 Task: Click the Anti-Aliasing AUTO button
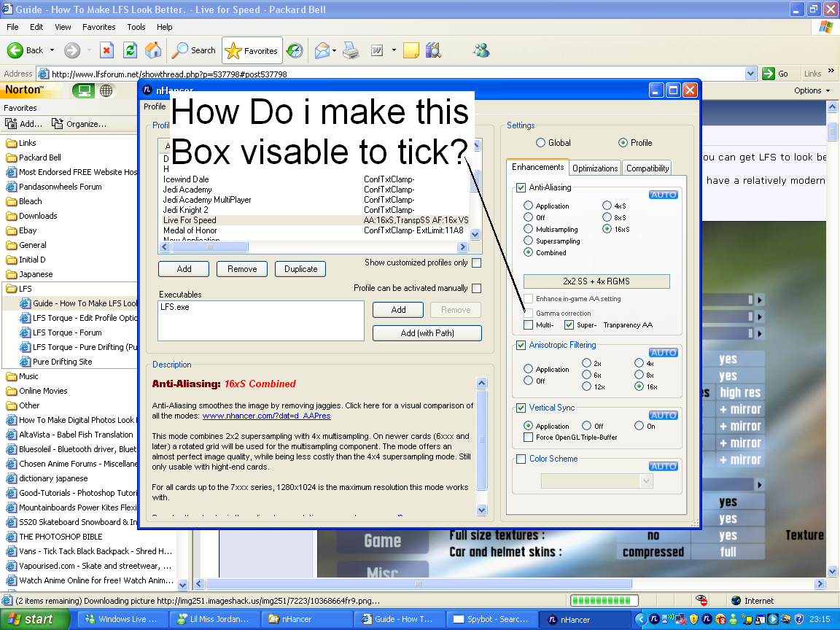coord(664,195)
